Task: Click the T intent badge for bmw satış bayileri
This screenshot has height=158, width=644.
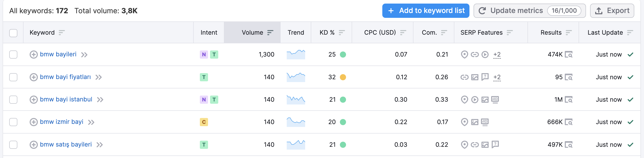Action: (x=204, y=145)
